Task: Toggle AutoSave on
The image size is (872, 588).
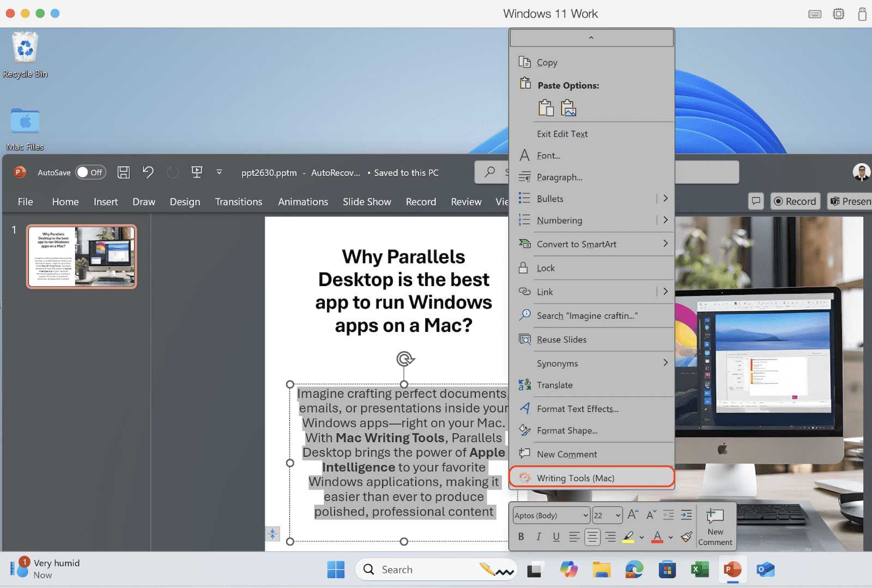Action: [90, 172]
